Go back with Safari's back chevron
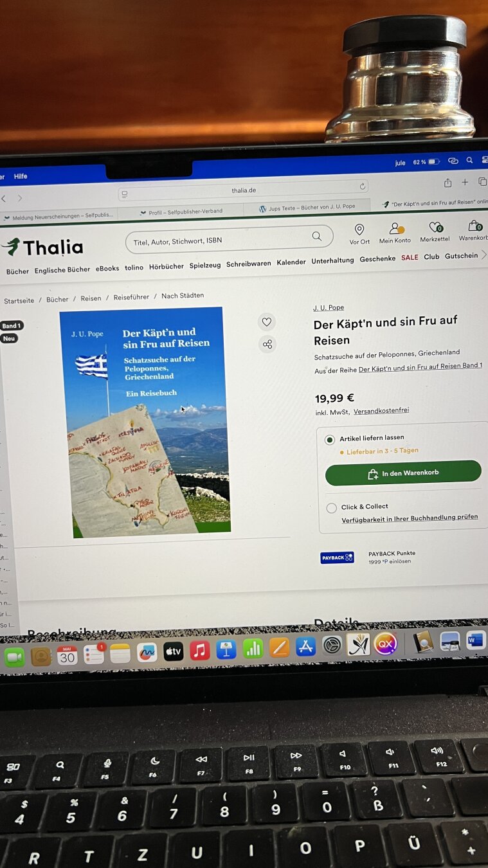The height and width of the screenshot is (868, 488). (3, 198)
